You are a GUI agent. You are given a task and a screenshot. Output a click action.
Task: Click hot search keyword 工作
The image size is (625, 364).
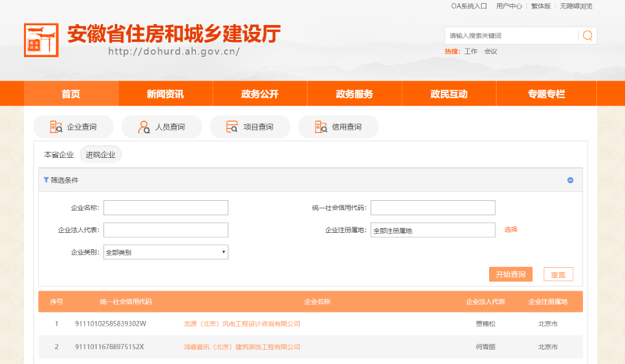[x=471, y=52]
